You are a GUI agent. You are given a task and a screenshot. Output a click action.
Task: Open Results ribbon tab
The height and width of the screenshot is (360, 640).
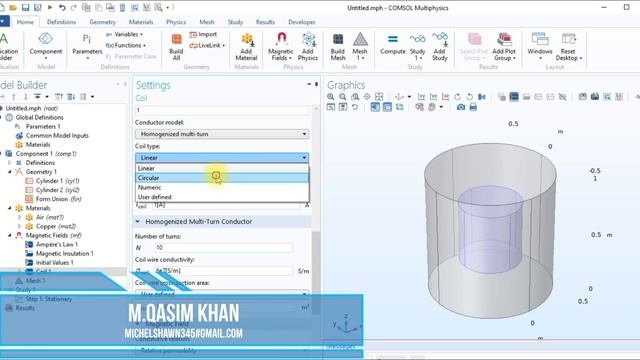click(265, 22)
